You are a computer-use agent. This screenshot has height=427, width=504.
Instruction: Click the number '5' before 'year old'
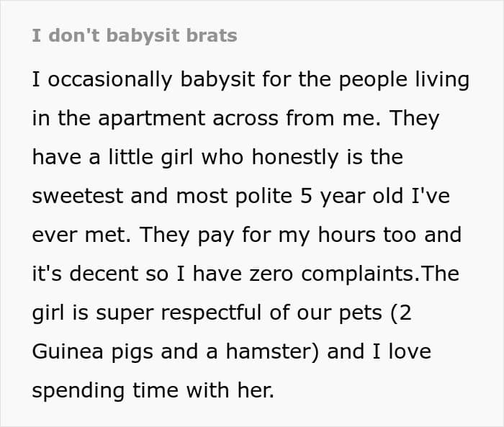tap(306, 196)
